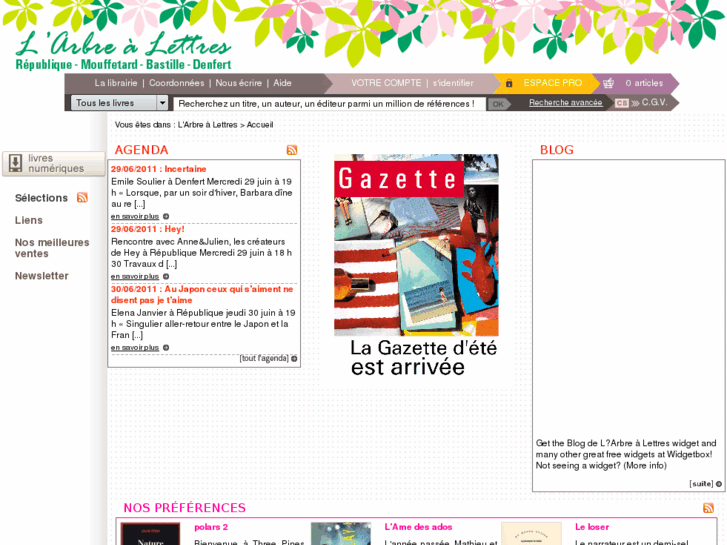
Task: Click the s'identifier login link
Action: point(453,83)
